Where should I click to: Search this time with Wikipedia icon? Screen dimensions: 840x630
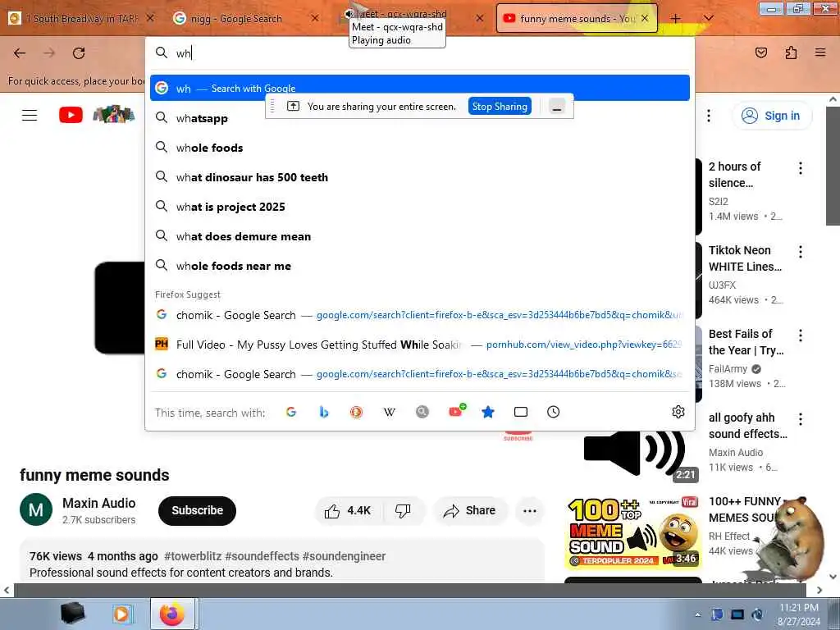click(x=390, y=412)
